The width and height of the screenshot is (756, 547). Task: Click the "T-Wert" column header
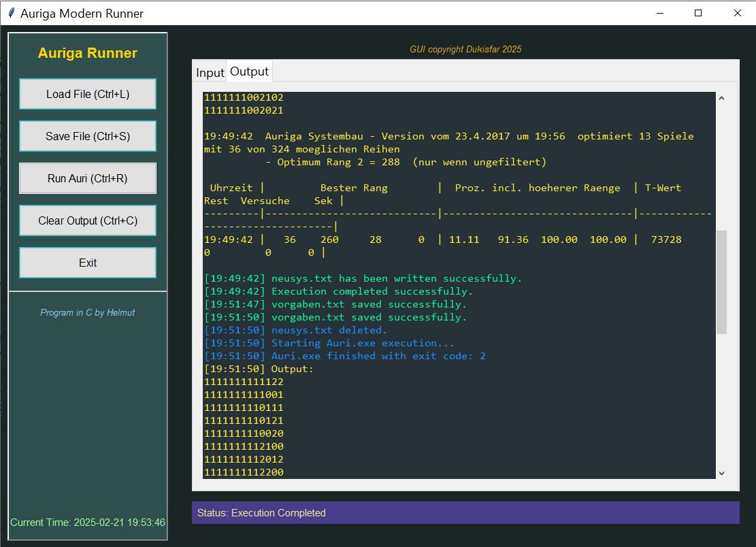click(x=663, y=188)
